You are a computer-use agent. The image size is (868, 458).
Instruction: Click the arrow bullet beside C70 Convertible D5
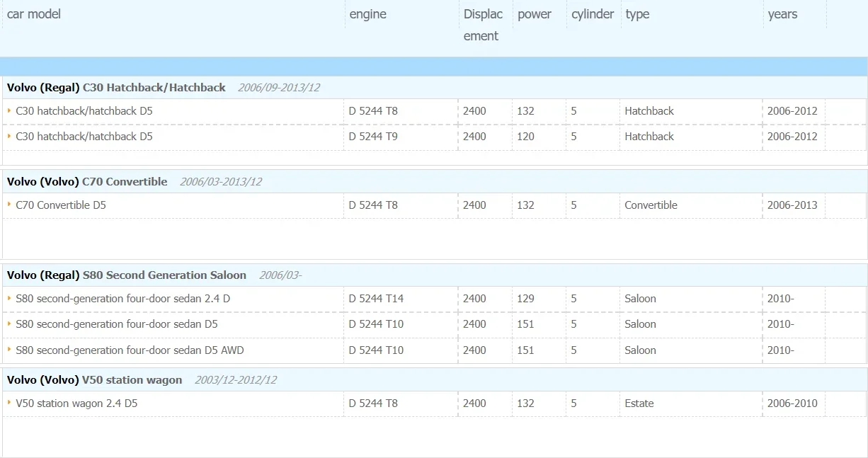point(9,205)
